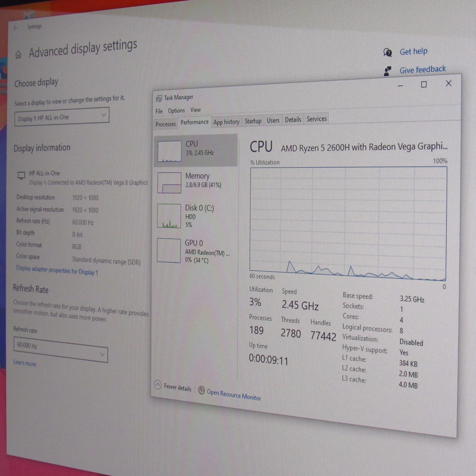Screen dimensions: 476x476
Task: Click the Get help icon
Action: click(387, 52)
